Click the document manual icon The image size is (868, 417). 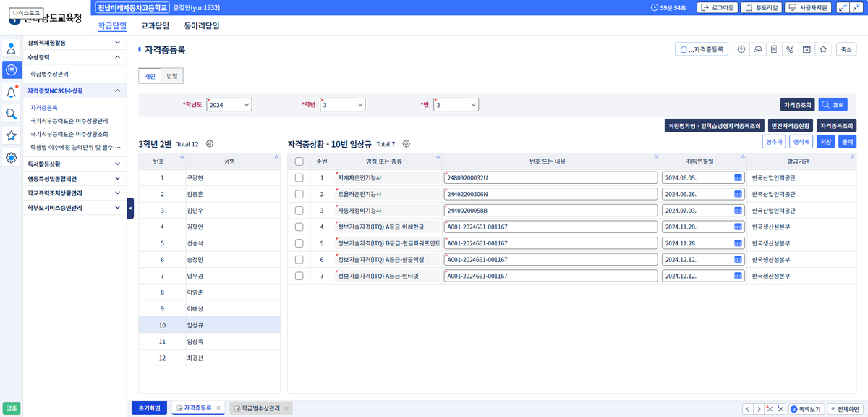click(774, 49)
